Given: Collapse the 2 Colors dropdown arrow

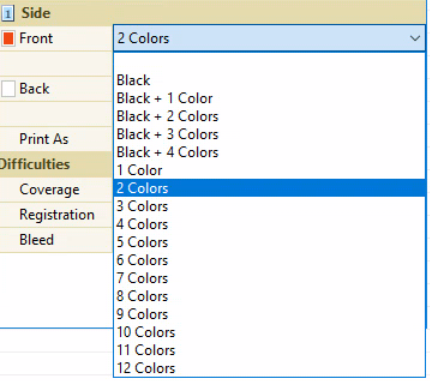Looking at the screenshot, I should tap(415, 38).
